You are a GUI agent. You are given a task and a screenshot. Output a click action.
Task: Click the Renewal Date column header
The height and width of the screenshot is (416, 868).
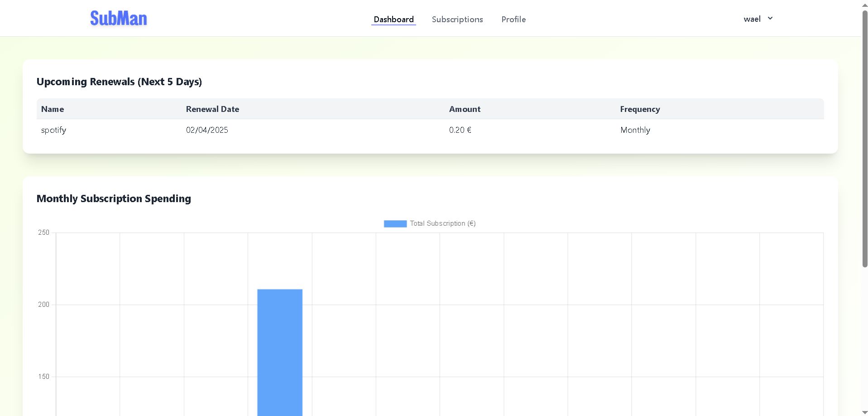point(212,109)
